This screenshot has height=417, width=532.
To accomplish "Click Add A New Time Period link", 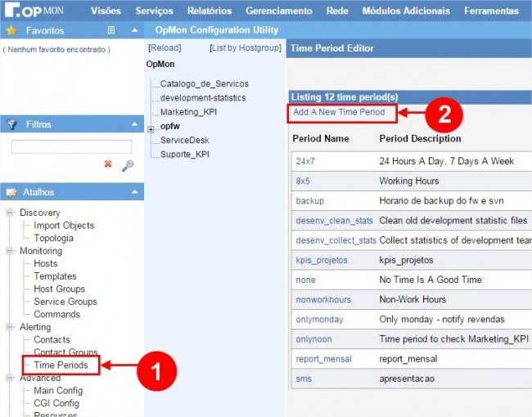I will [x=338, y=112].
